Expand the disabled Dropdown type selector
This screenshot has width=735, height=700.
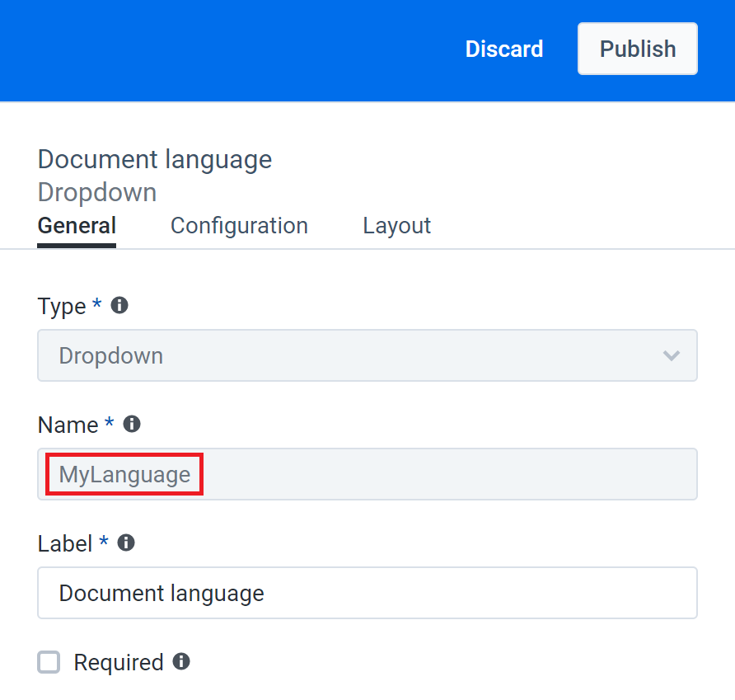coord(367,355)
